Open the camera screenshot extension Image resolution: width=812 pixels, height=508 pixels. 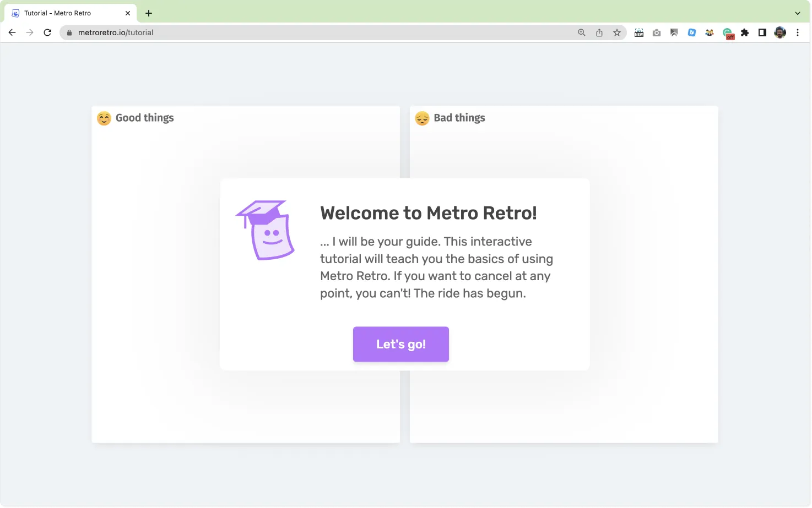(657, 32)
